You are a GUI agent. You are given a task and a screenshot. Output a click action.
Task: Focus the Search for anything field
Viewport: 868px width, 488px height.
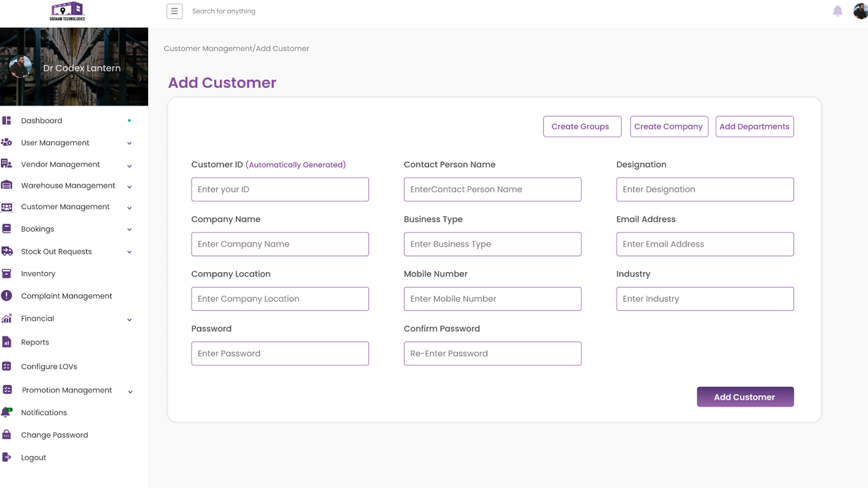click(224, 11)
